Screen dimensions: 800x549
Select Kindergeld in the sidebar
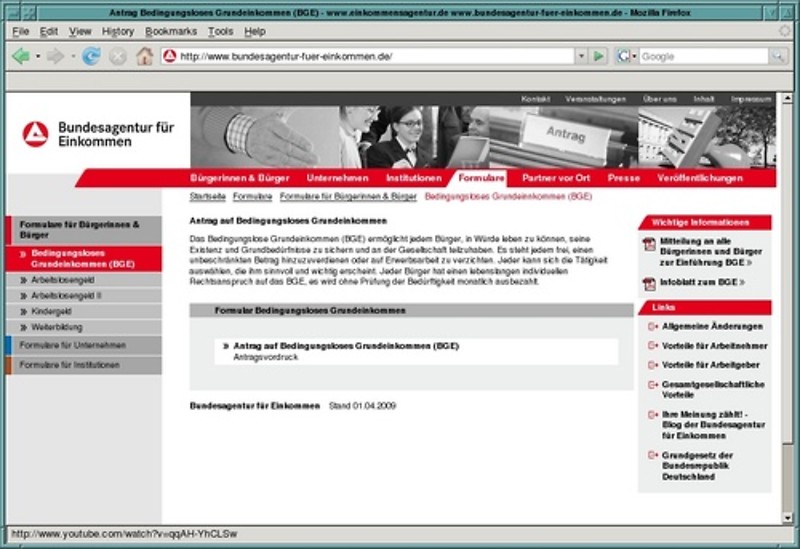point(84,311)
